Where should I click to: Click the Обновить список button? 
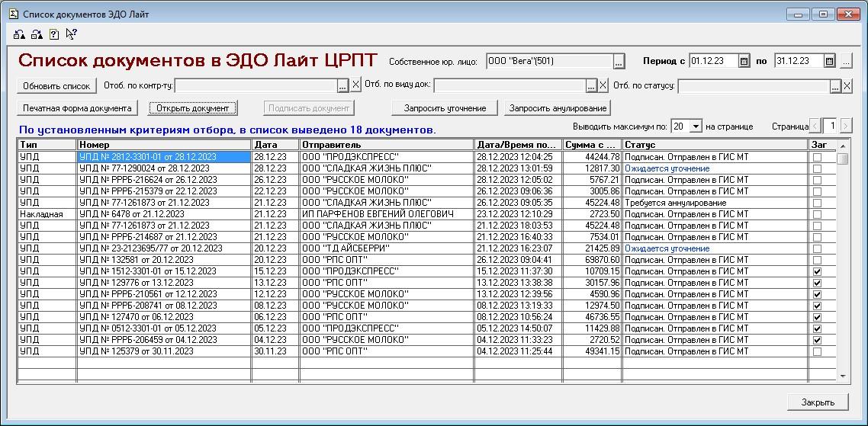tap(57, 86)
